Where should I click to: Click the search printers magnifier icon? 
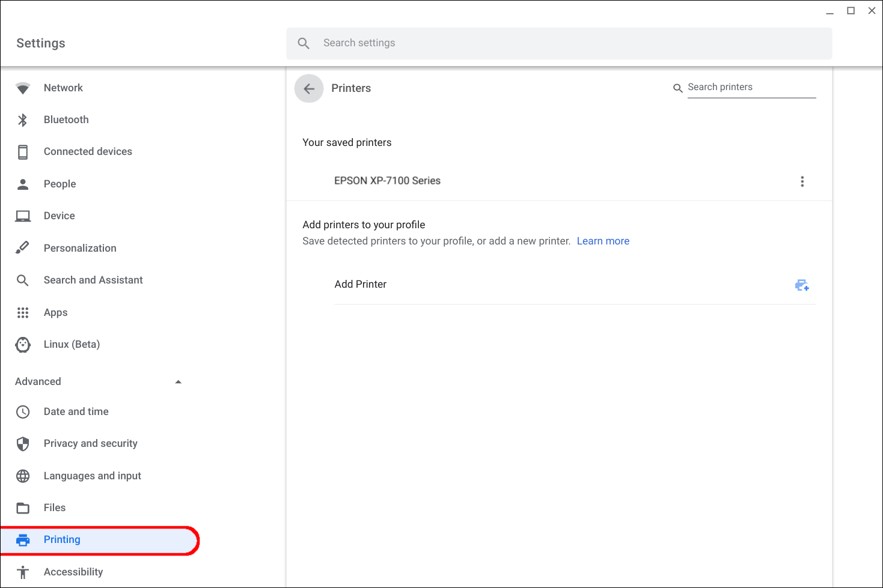pos(677,88)
